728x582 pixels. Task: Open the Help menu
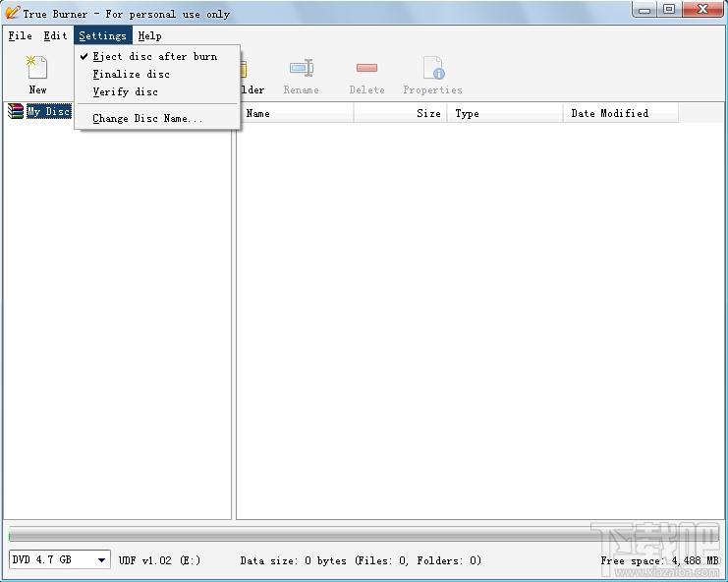coord(149,35)
